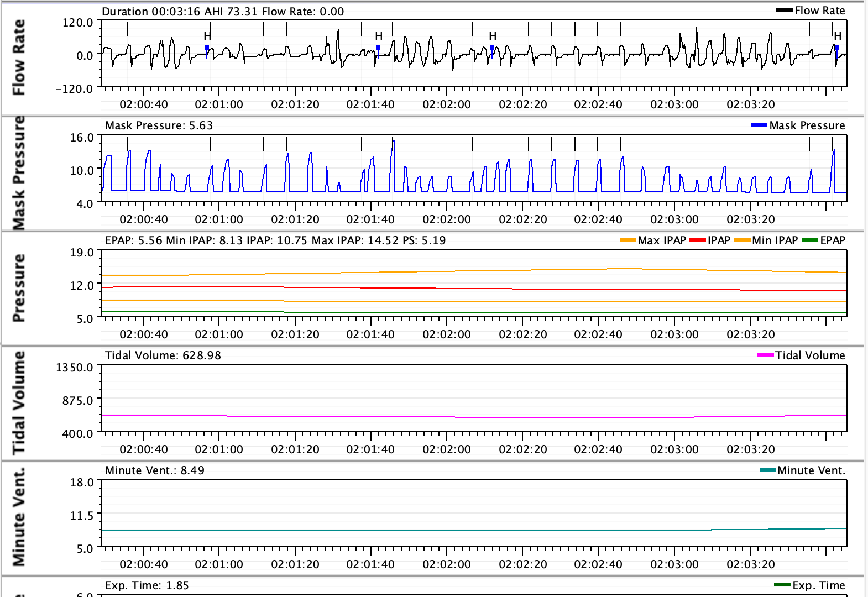Click the magenta tidal volume trace line

pyautogui.click(x=474, y=417)
